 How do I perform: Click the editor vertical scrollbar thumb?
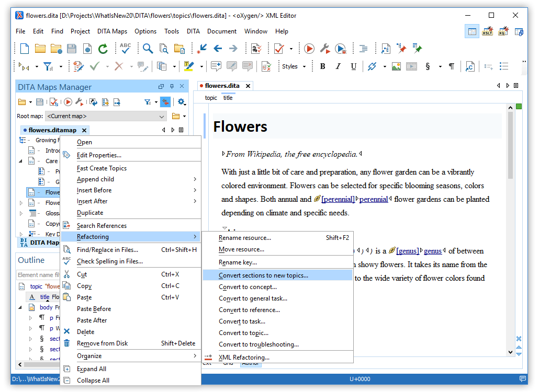pos(510,145)
